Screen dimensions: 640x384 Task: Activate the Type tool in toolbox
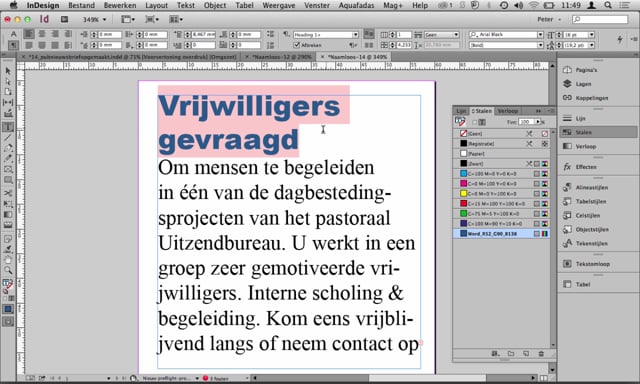8,127
